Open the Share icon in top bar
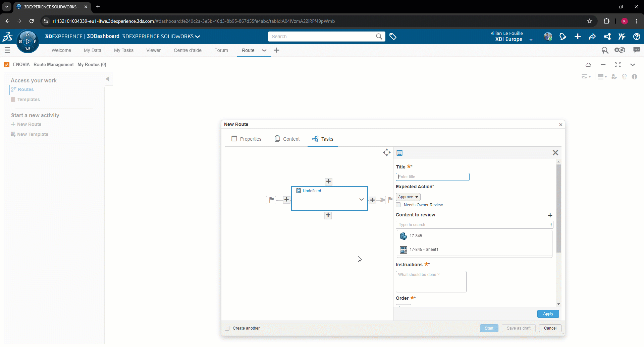 pyautogui.click(x=607, y=37)
